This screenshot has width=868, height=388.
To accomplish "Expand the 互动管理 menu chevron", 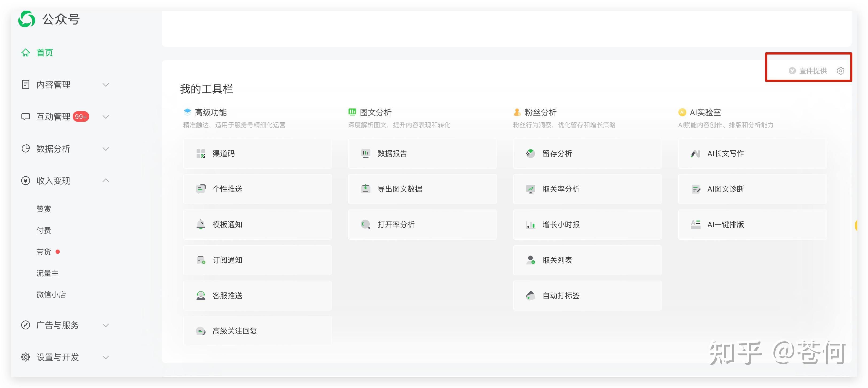I will tap(106, 117).
